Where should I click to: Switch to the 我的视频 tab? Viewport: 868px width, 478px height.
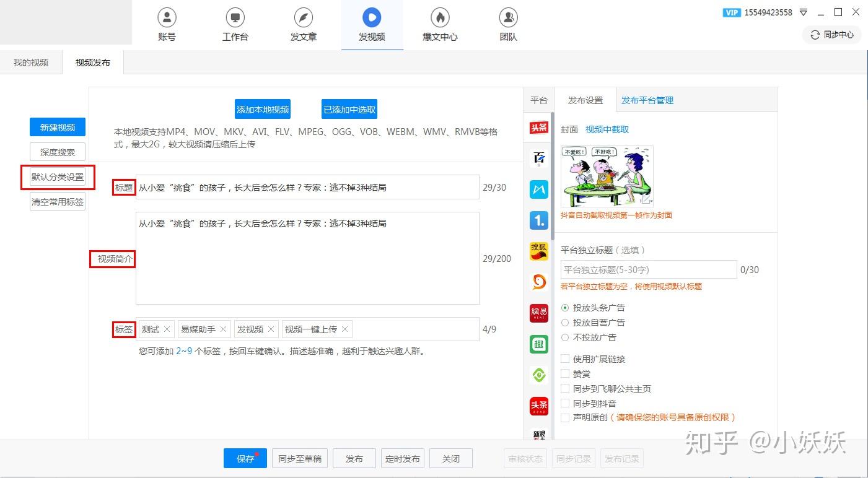pos(31,63)
